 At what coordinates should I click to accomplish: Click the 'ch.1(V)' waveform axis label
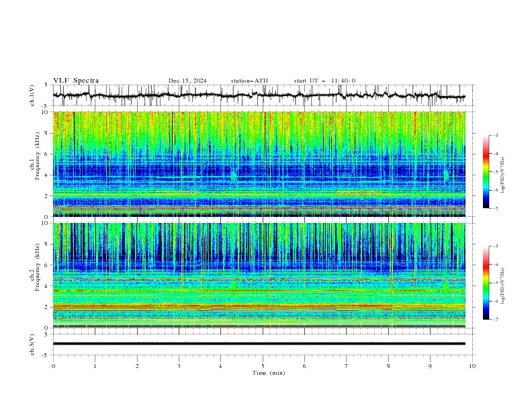point(32,95)
